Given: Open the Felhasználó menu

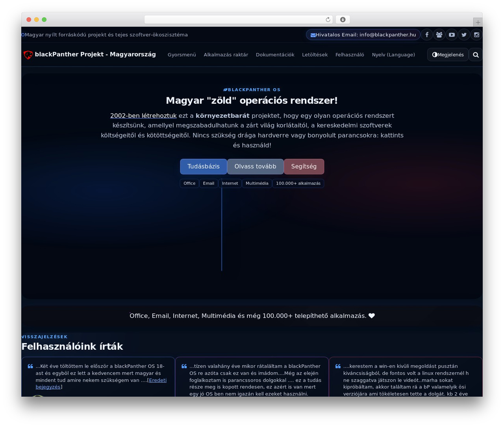Looking at the screenshot, I should [x=350, y=55].
